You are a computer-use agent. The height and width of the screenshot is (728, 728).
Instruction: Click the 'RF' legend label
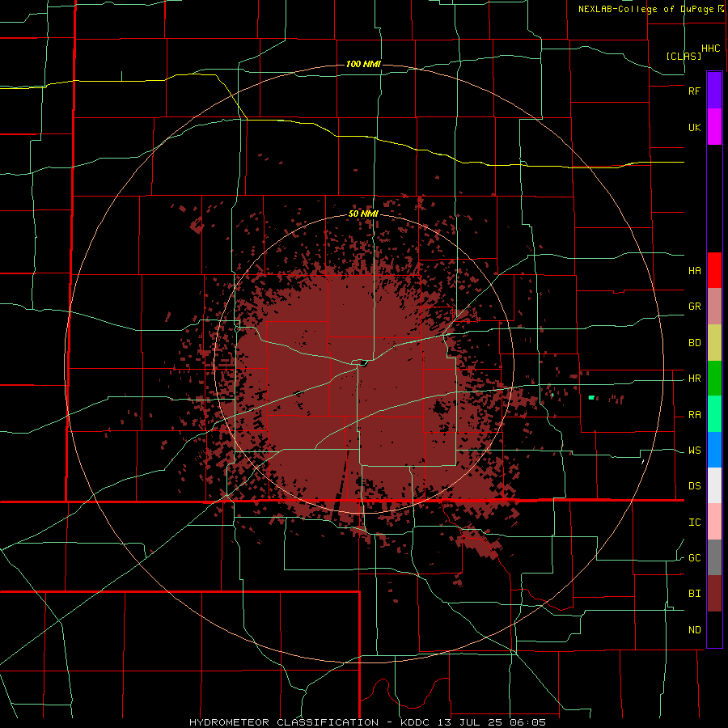point(694,91)
